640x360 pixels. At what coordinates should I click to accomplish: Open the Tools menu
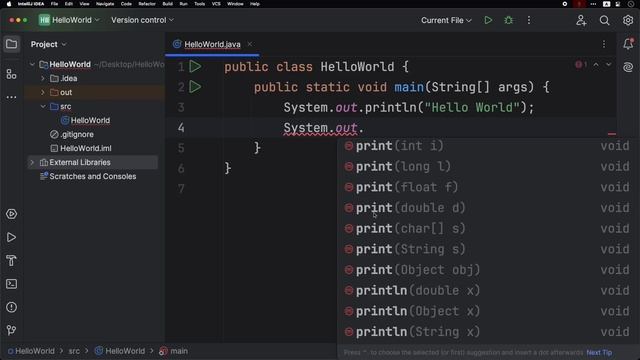199,4
